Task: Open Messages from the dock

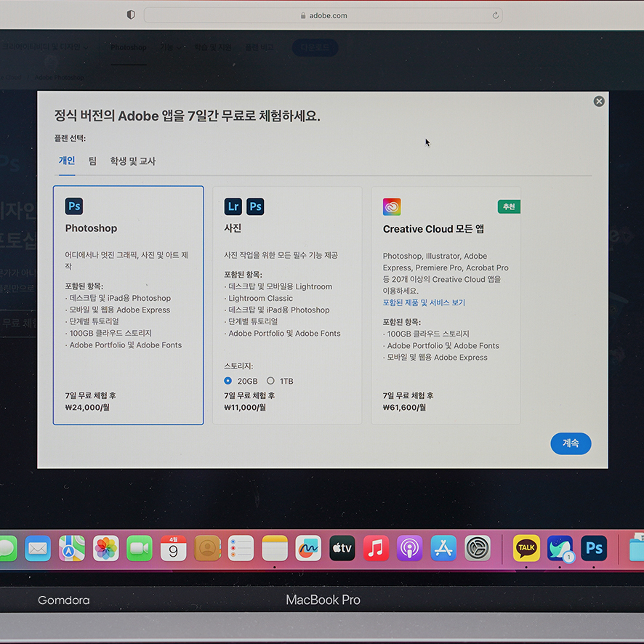Action: coord(7,548)
